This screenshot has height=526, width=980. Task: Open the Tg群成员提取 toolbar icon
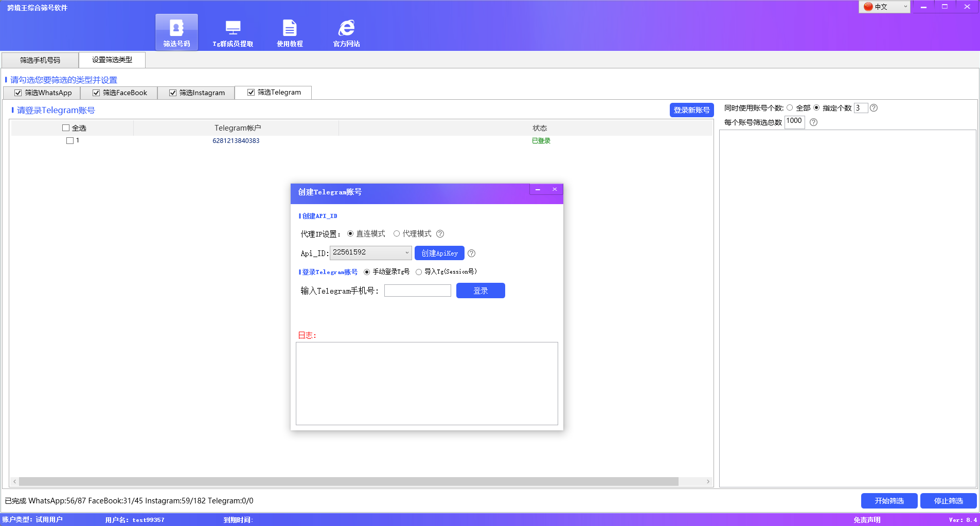pos(233,33)
